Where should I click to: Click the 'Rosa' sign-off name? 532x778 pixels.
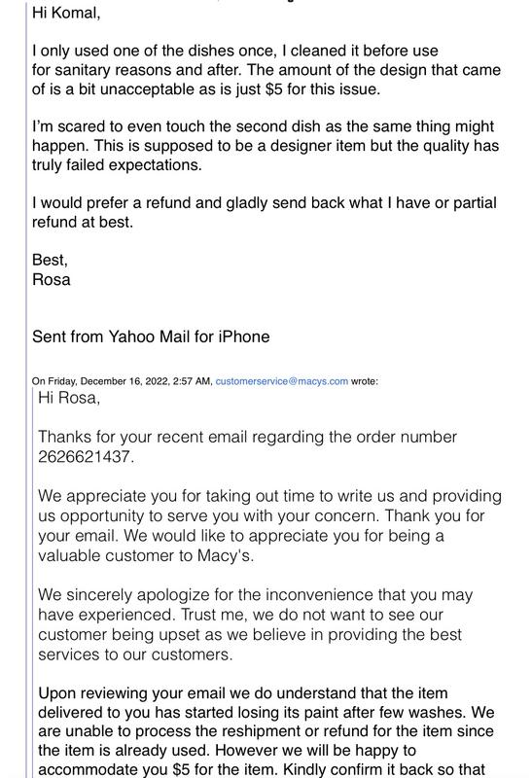pyautogui.click(x=52, y=279)
